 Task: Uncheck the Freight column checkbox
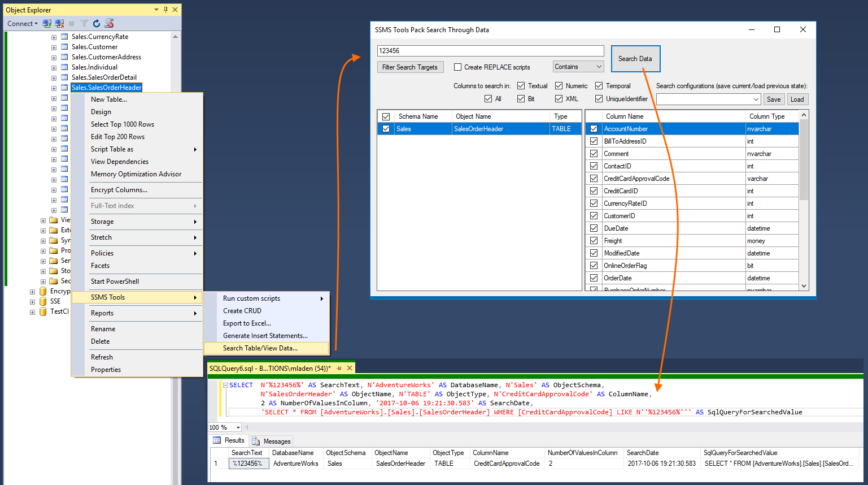point(594,241)
